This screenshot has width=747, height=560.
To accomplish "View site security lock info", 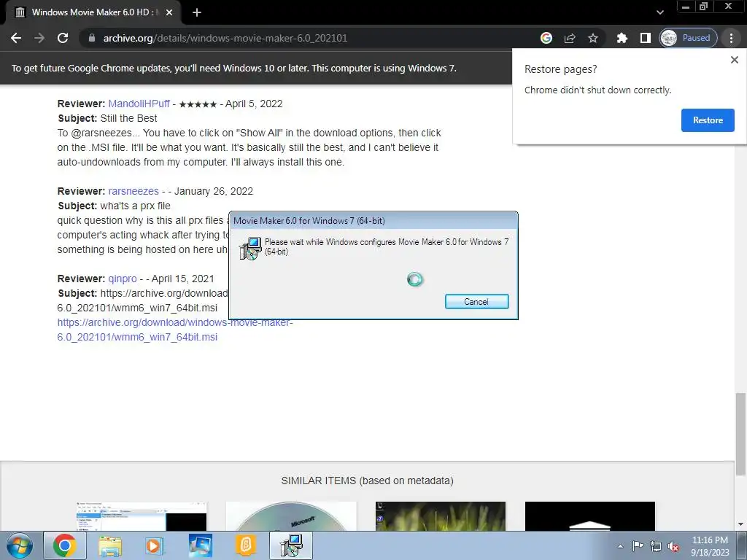I will (92, 38).
